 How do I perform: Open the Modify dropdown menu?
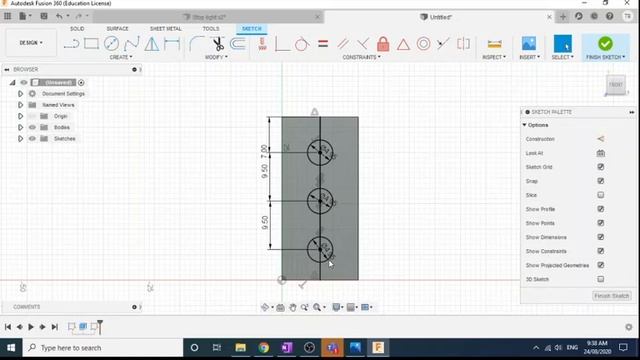tap(216, 57)
